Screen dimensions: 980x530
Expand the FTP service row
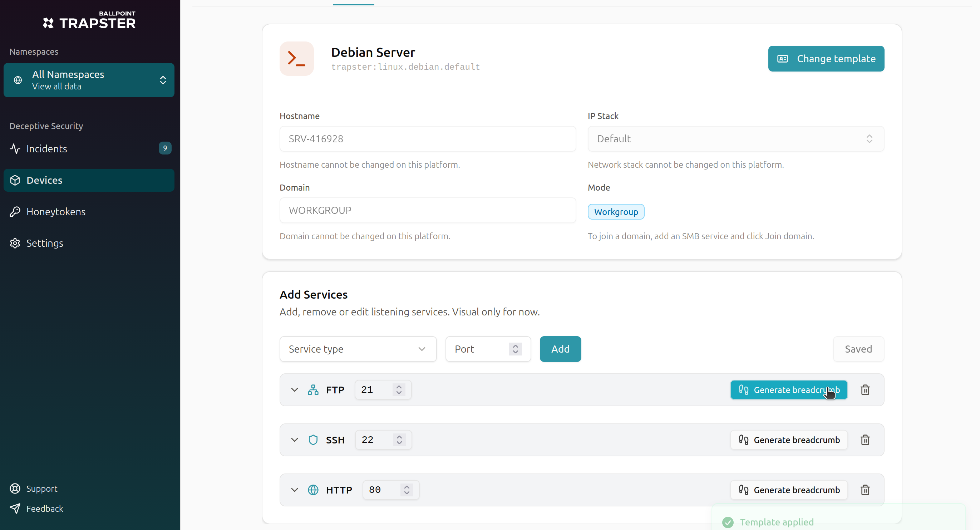[x=295, y=390]
